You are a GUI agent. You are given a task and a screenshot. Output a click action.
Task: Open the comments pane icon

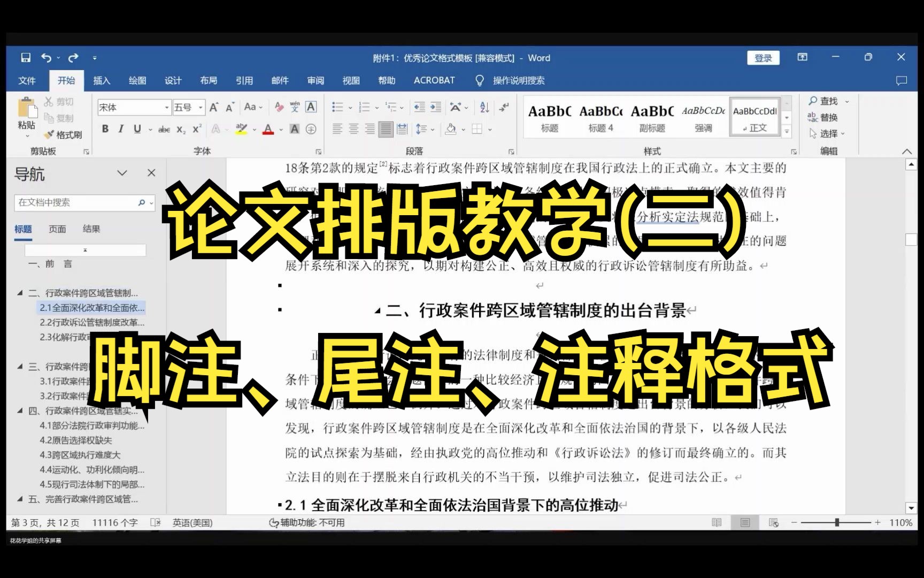click(902, 80)
